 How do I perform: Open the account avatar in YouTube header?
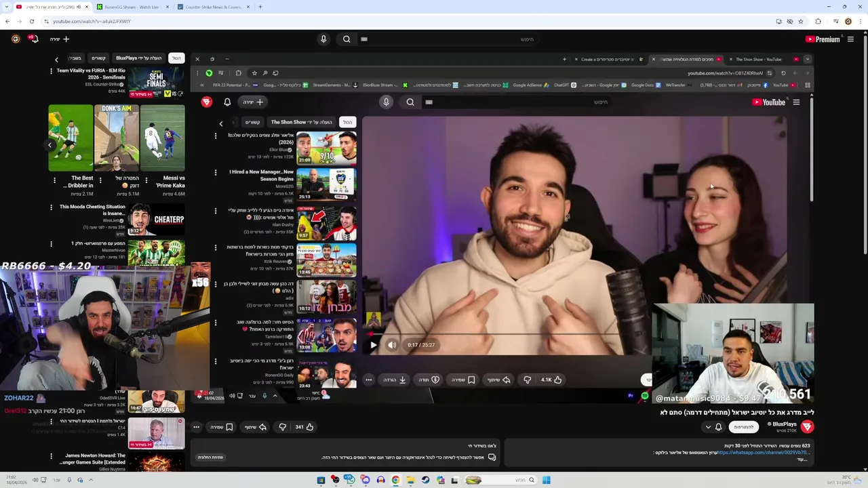[16, 39]
